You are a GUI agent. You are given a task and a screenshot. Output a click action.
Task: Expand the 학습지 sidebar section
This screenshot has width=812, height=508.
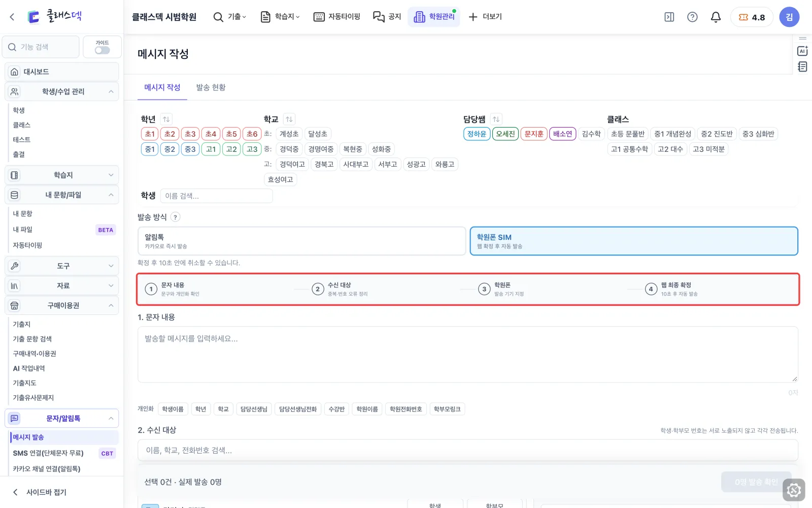(62, 175)
